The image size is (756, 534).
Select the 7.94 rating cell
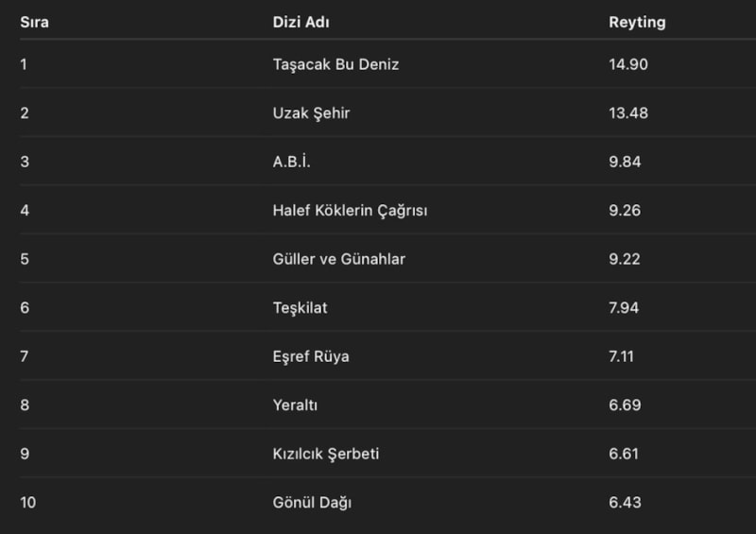coord(625,307)
